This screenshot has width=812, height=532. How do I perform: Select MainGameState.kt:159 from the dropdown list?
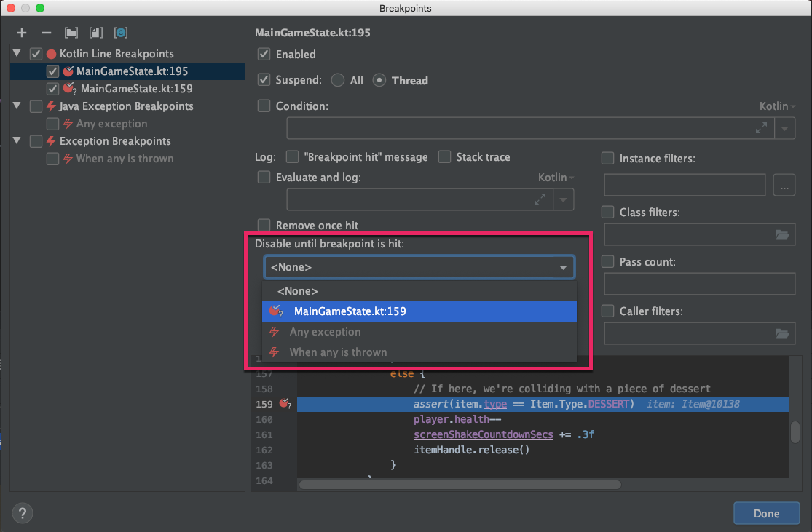tap(350, 311)
